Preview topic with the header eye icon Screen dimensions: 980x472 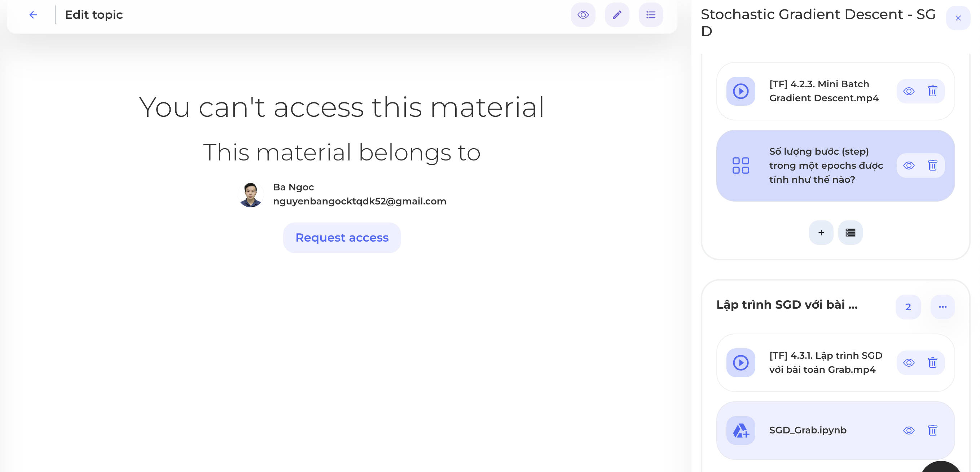[x=583, y=15]
